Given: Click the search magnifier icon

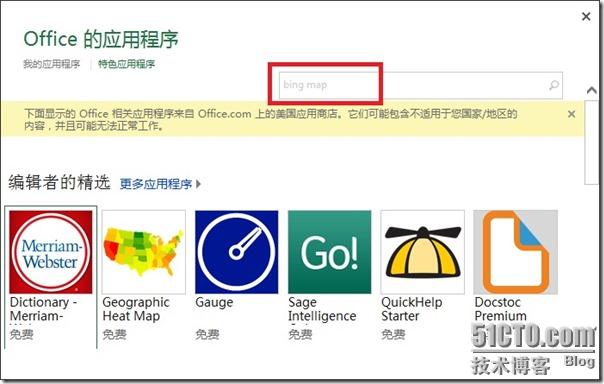Looking at the screenshot, I should point(554,85).
